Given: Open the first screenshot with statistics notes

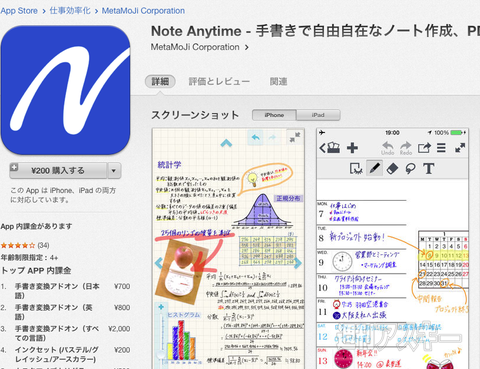Looking at the screenshot, I should (228, 248).
